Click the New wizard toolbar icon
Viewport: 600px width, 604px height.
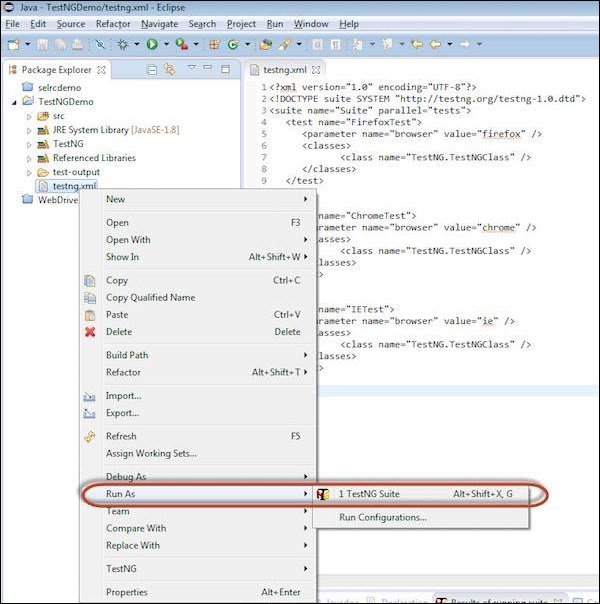click(x=14, y=44)
